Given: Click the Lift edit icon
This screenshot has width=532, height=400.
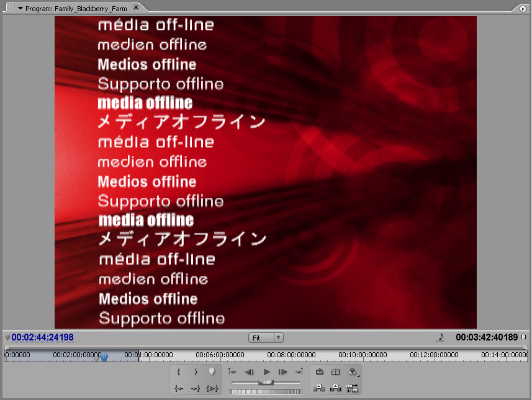Looking at the screenshot, I should coord(318,388).
